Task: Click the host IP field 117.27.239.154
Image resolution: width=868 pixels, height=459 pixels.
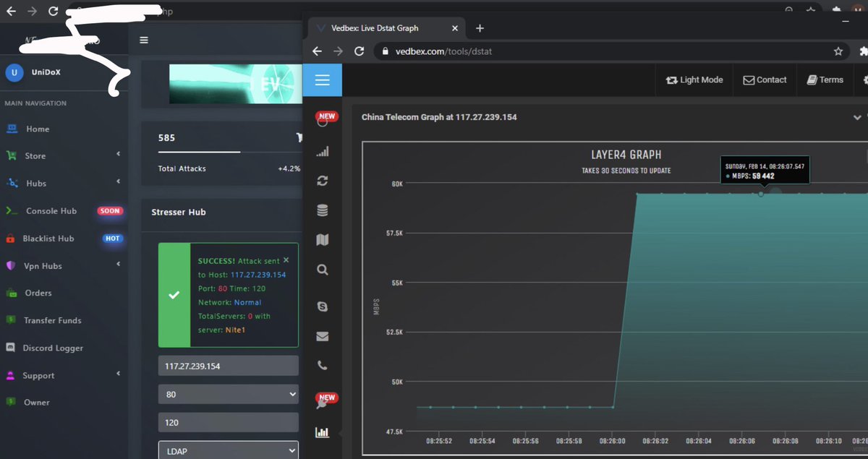Action: pos(229,366)
